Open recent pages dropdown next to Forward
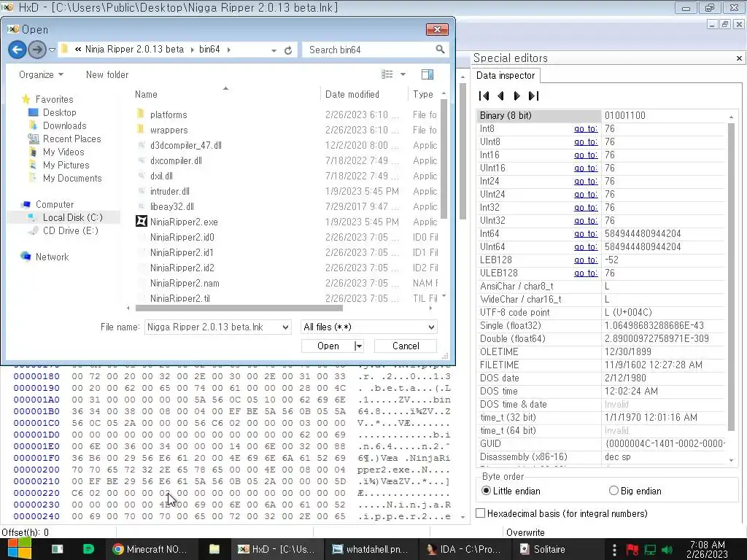This screenshot has height=560, width=747. [52, 50]
